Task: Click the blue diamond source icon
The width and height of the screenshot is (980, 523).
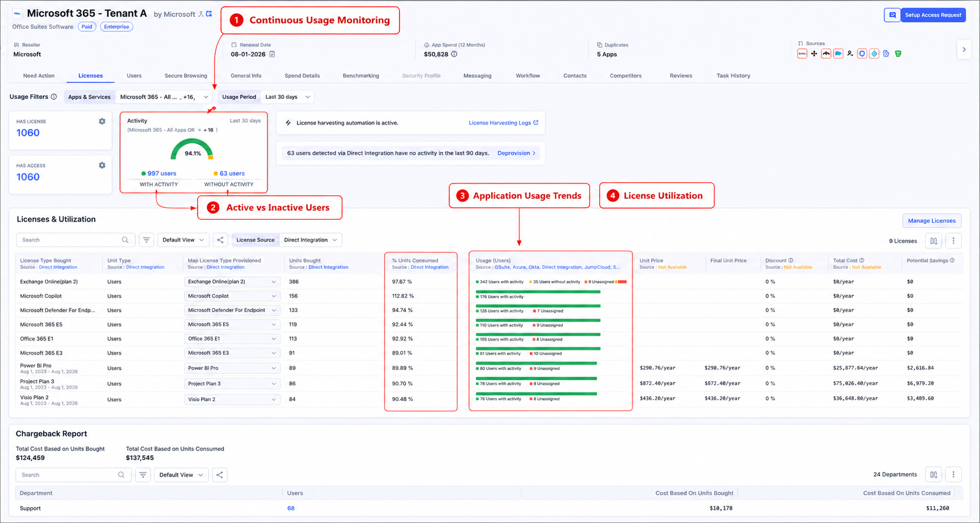Action: point(874,54)
